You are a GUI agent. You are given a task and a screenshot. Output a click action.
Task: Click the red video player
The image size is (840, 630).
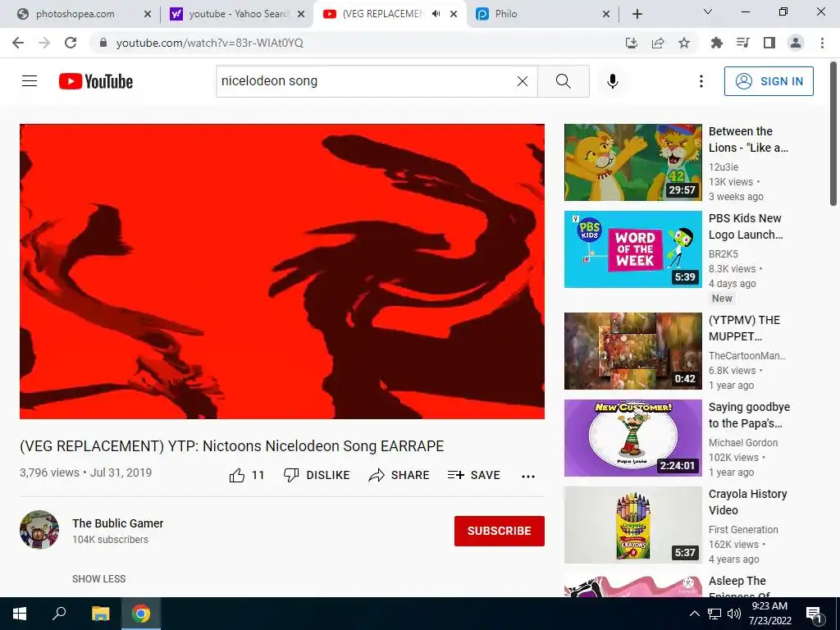pyautogui.click(x=282, y=272)
